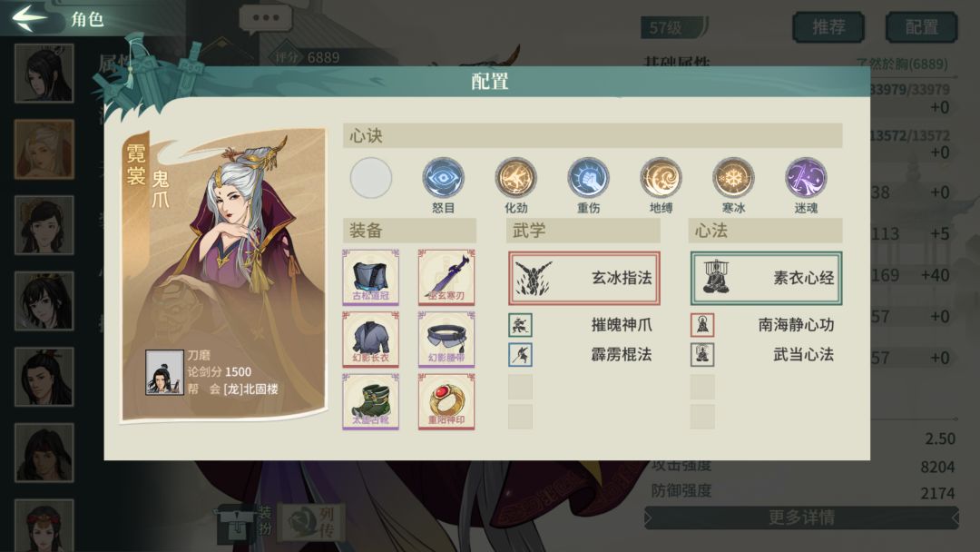Open the green boots equipment slot

pyautogui.click(x=370, y=401)
